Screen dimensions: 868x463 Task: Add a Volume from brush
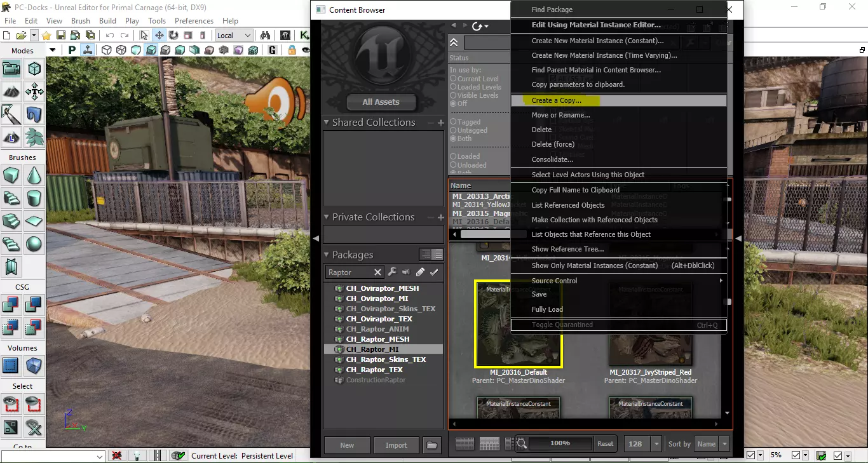(34, 366)
